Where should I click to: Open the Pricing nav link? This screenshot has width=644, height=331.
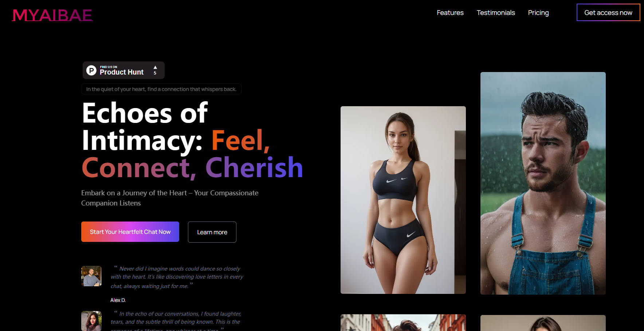point(538,13)
